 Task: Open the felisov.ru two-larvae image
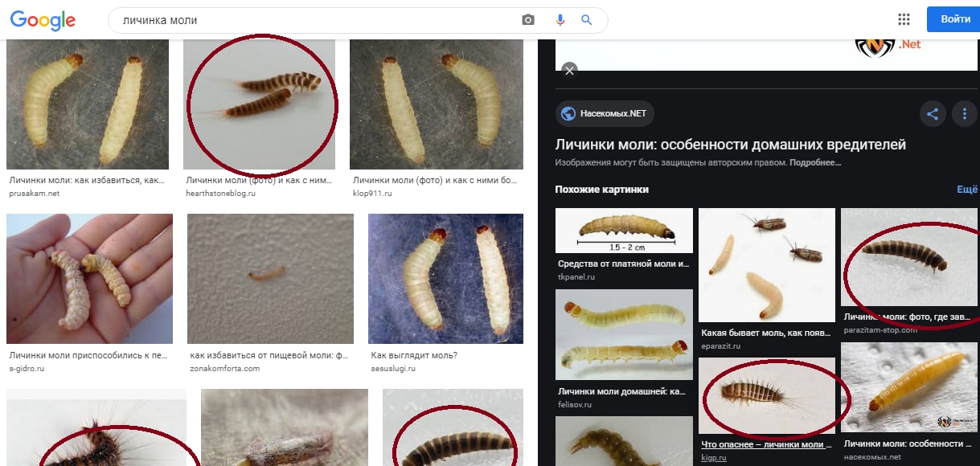click(x=624, y=334)
